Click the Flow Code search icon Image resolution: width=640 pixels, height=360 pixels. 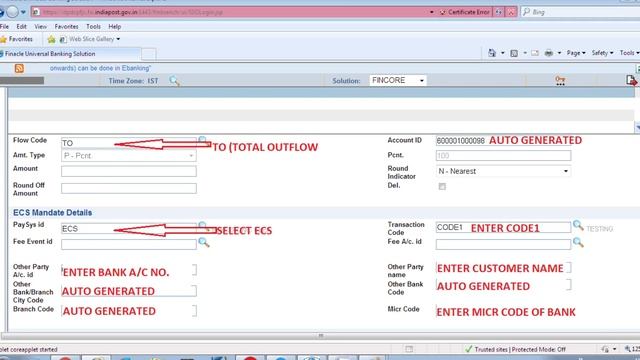pyautogui.click(x=203, y=140)
